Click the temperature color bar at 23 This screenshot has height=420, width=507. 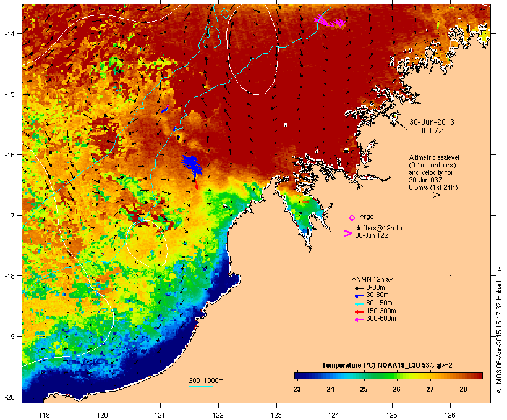297,376
